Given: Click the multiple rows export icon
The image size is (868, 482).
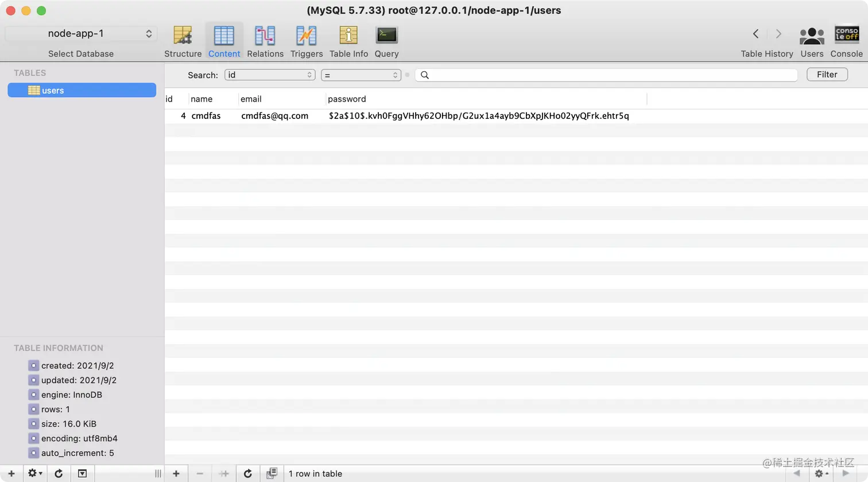Looking at the screenshot, I should [272, 473].
